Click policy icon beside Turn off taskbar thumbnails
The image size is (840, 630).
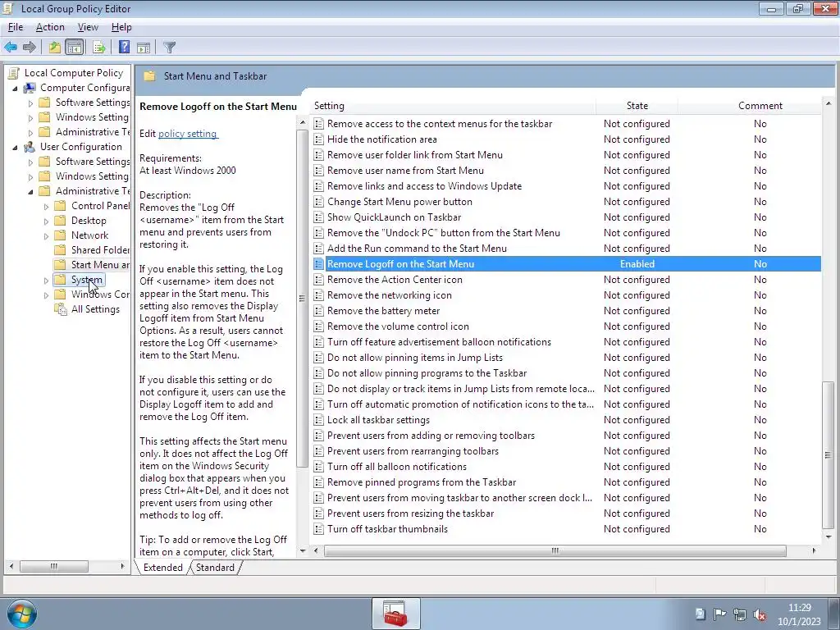point(319,529)
